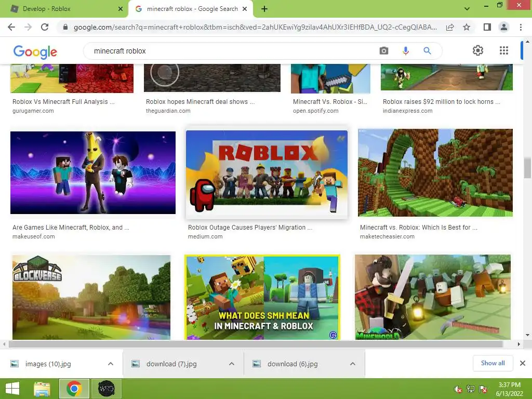Open Chrome's three-dot menu
The height and width of the screenshot is (399, 532).
coord(521,27)
